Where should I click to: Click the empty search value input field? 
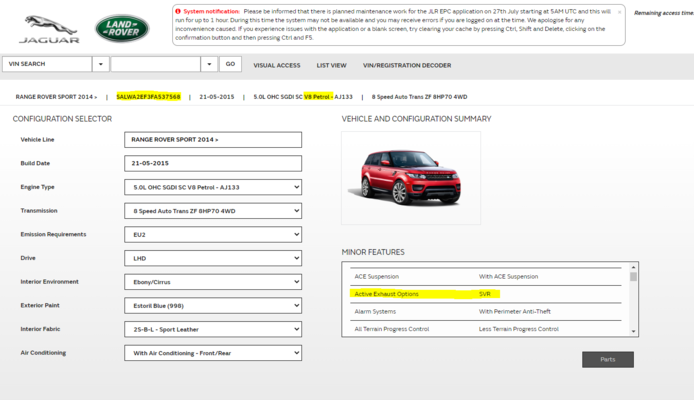[x=155, y=64]
